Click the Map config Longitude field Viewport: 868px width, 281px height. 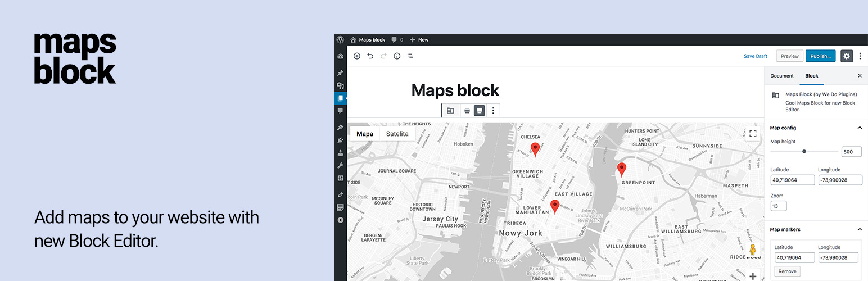coord(840,180)
